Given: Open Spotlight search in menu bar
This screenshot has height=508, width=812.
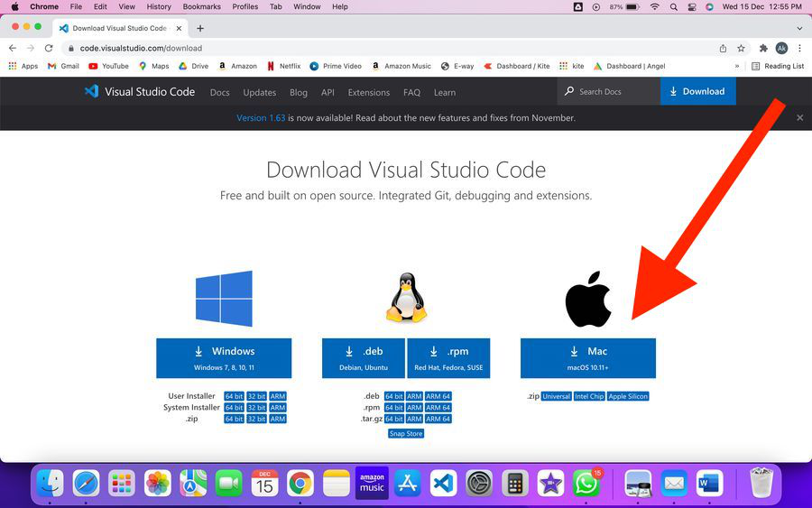Looking at the screenshot, I should tap(673, 6).
